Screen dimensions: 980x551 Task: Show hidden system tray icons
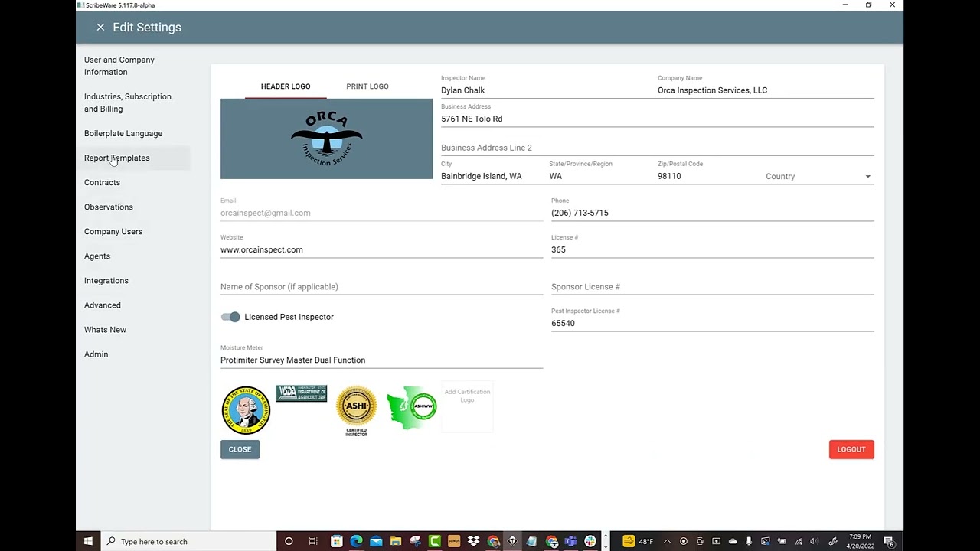667,541
